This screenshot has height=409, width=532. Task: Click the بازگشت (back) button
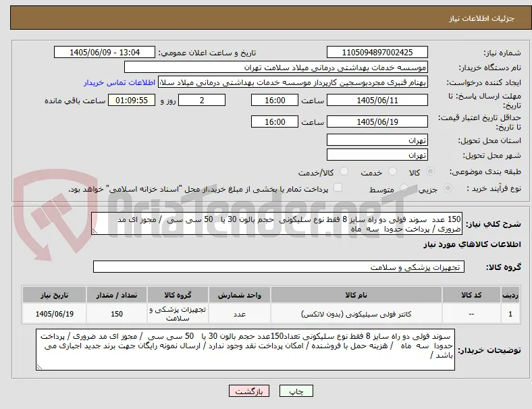[249, 391]
